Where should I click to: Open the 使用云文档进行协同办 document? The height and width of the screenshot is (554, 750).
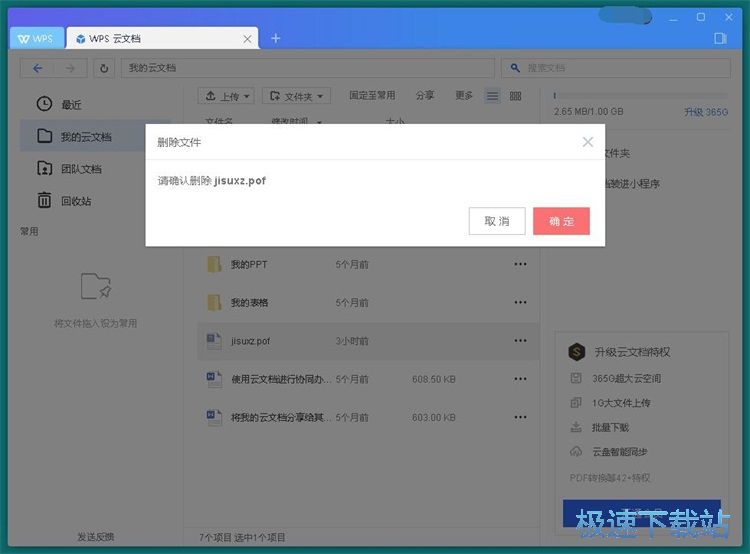pyautogui.click(x=368, y=379)
